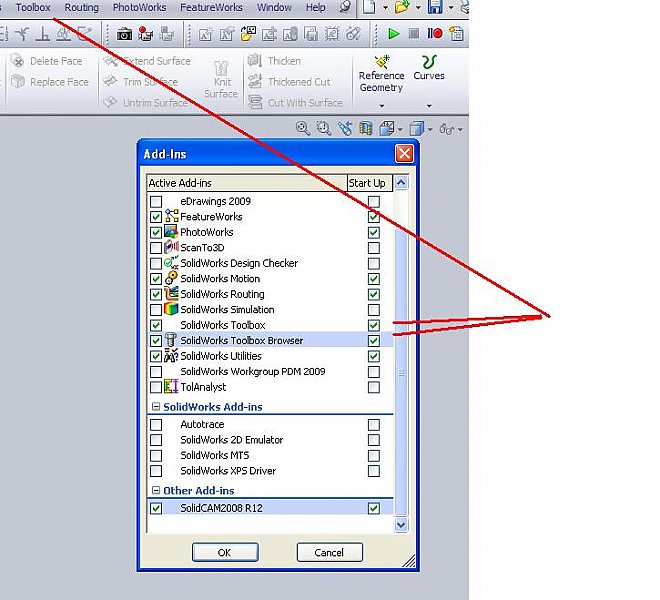Expand Reference Geometry dropdown arrow
This screenshot has height=600, width=660.
click(382, 106)
